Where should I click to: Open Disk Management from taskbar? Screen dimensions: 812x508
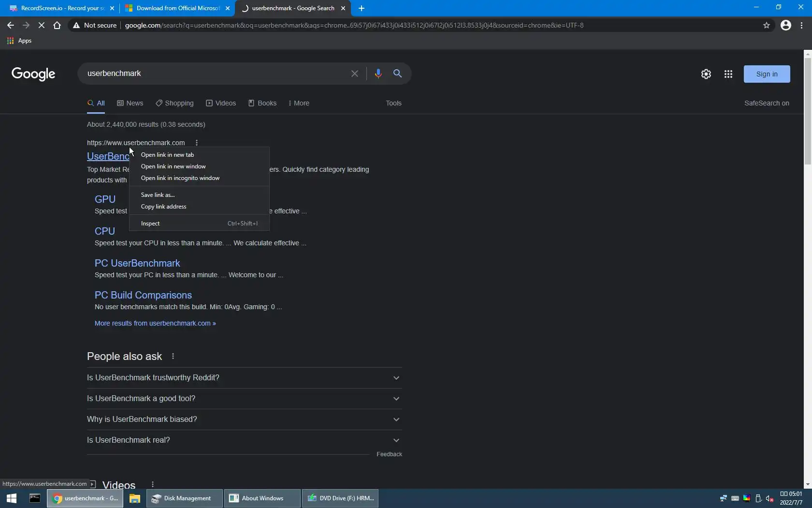[184, 498]
